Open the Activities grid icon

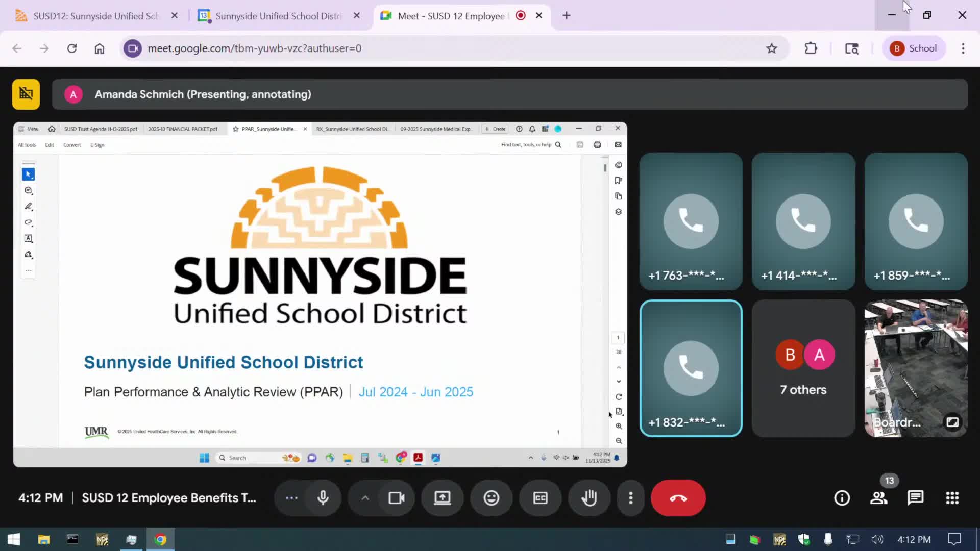click(952, 498)
